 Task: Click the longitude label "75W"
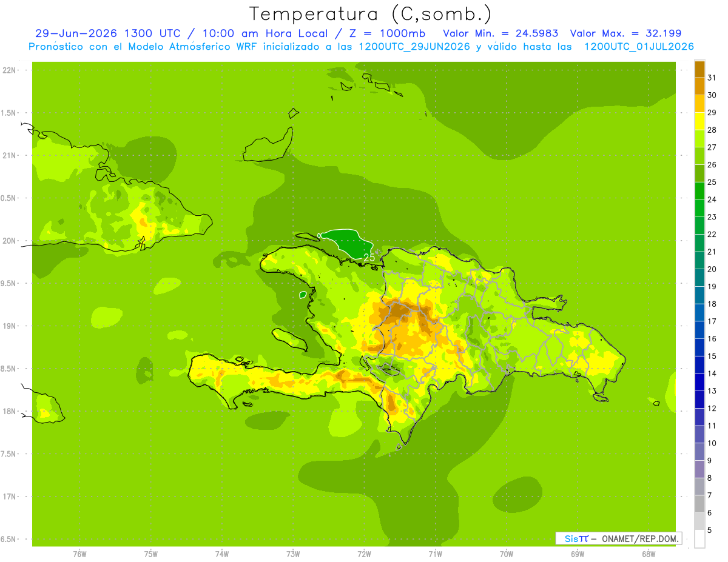coord(151,554)
